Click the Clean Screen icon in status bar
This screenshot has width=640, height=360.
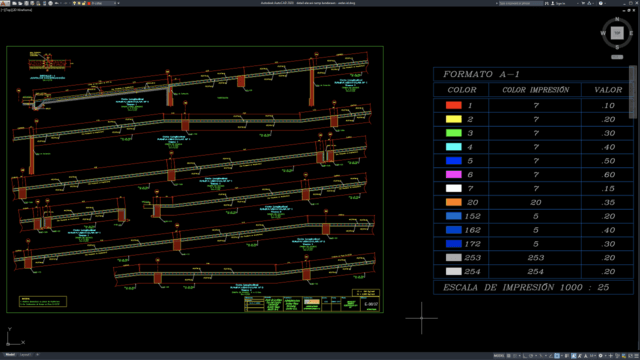coord(631,356)
